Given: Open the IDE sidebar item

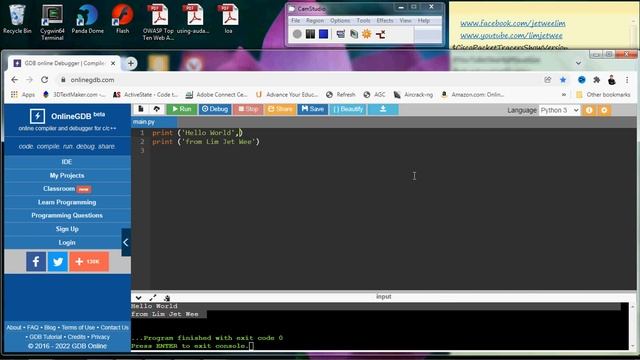Looking at the screenshot, I should (x=67, y=162).
